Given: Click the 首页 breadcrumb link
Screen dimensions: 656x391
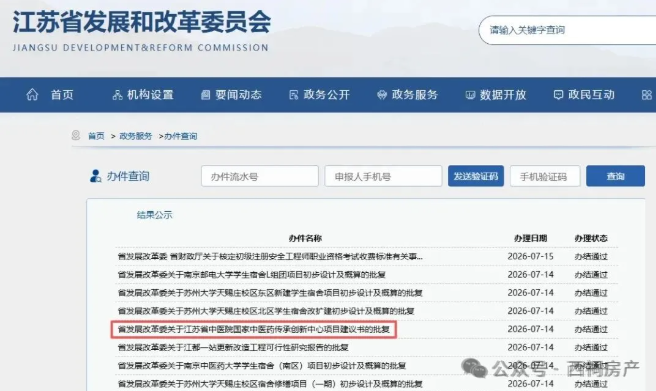Looking at the screenshot, I should click(96, 136).
